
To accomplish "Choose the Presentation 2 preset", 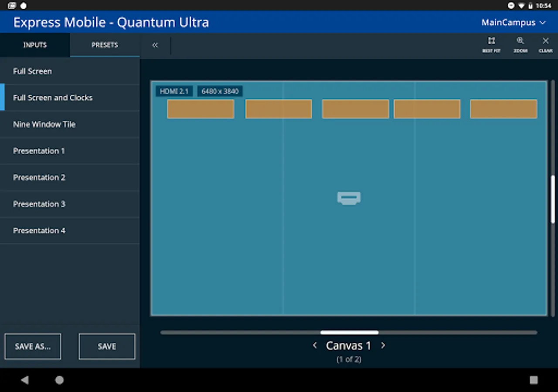I will point(70,177).
